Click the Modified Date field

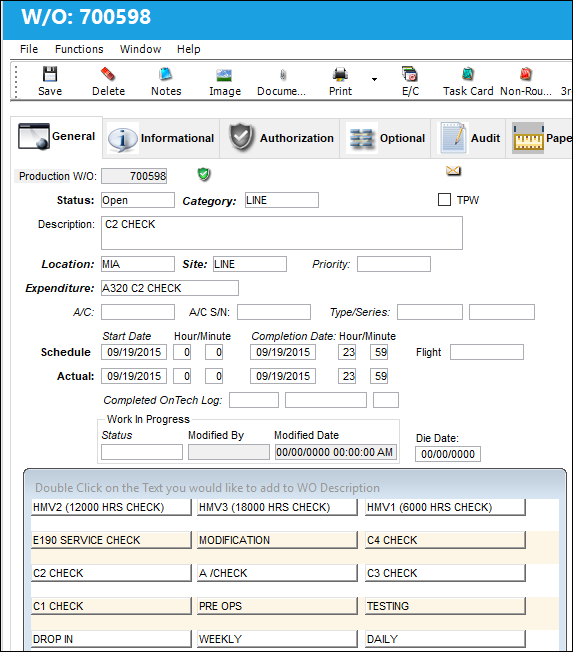336,452
